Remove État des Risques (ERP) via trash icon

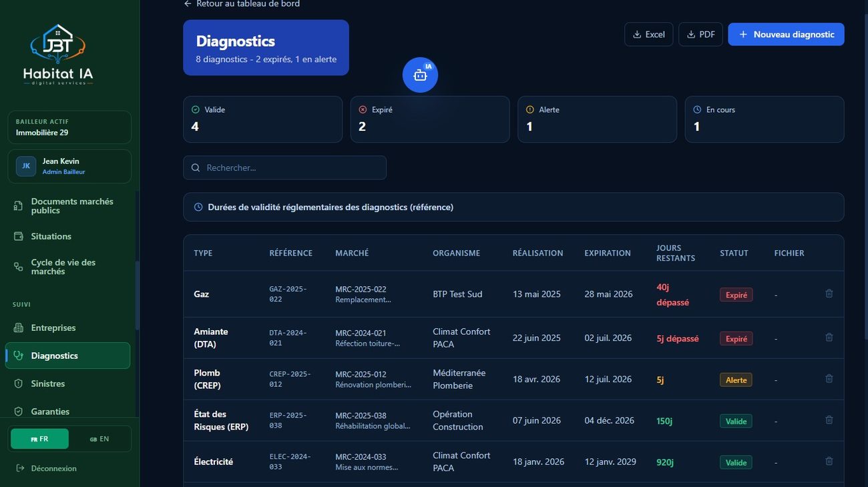[829, 420]
